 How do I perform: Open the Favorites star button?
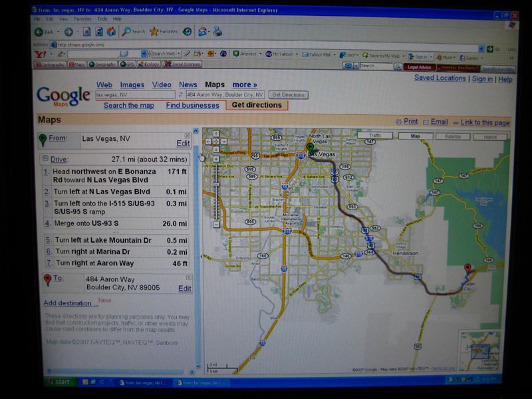164,31
